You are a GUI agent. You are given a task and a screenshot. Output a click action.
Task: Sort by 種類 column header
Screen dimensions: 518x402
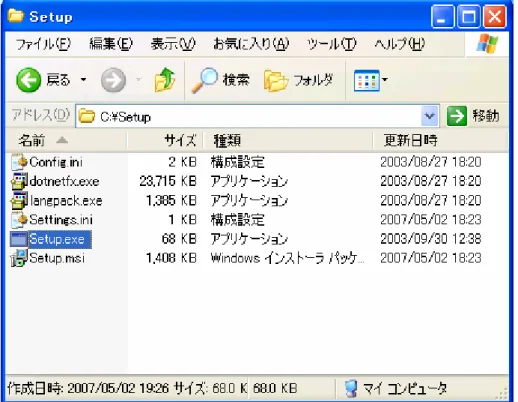coord(288,140)
